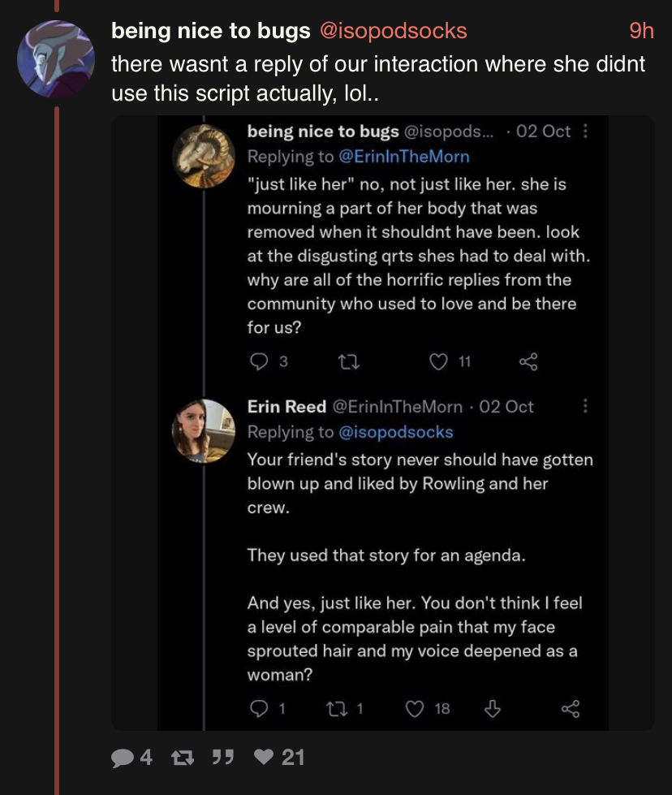Like the first quoted tweet showing 11 likes

pos(437,361)
